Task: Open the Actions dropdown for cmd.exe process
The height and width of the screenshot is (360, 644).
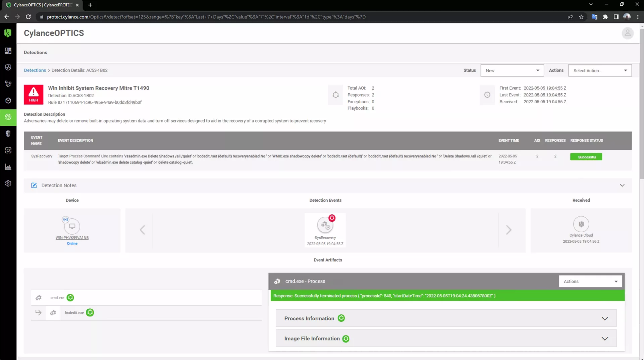Action: [590, 281]
